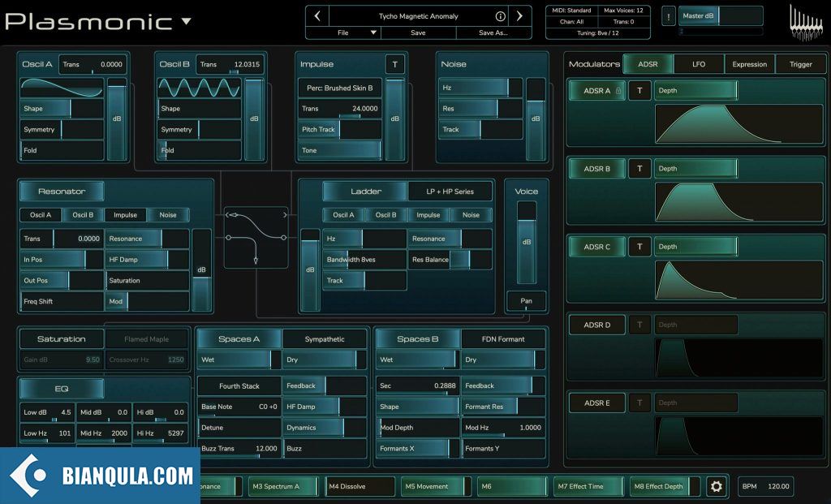Open the Saturation module selector

point(62,338)
